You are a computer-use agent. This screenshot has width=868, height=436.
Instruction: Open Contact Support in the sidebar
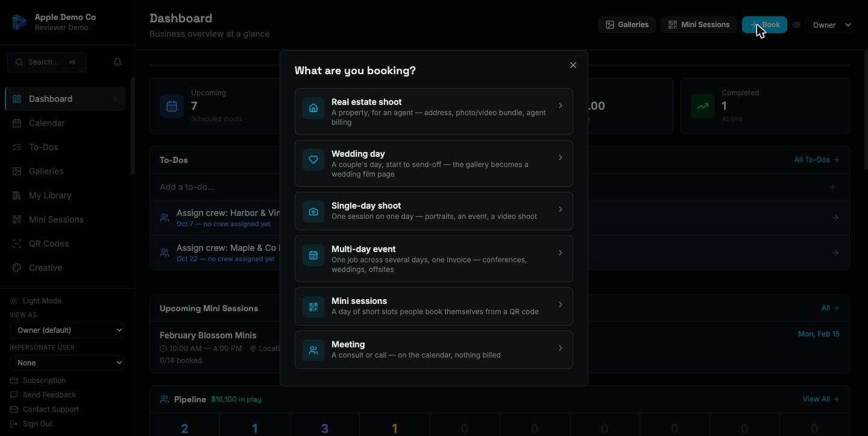(x=45, y=409)
